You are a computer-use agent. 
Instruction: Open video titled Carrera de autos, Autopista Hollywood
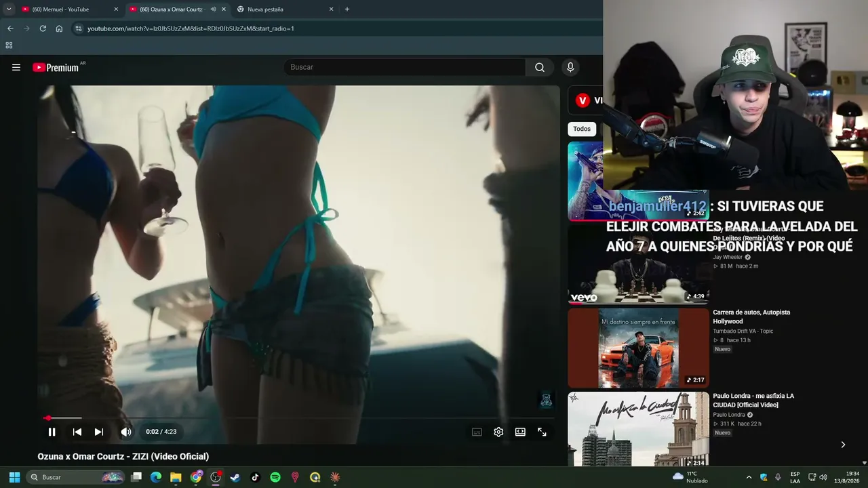751,317
